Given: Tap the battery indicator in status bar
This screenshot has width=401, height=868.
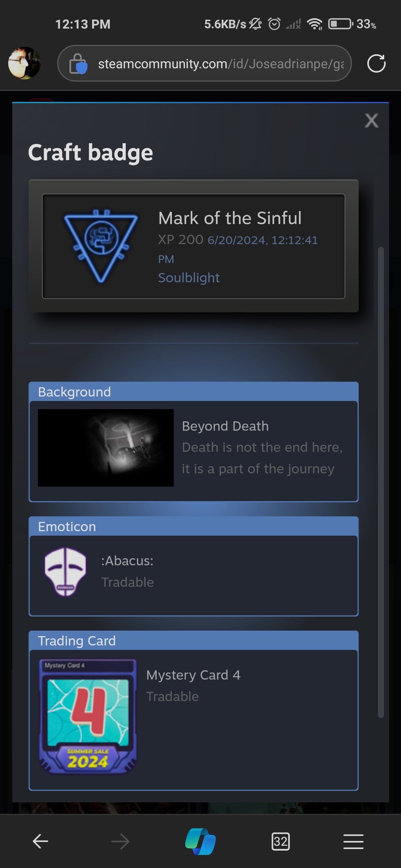Looking at the screenshot, I should (x=340, y=24).
